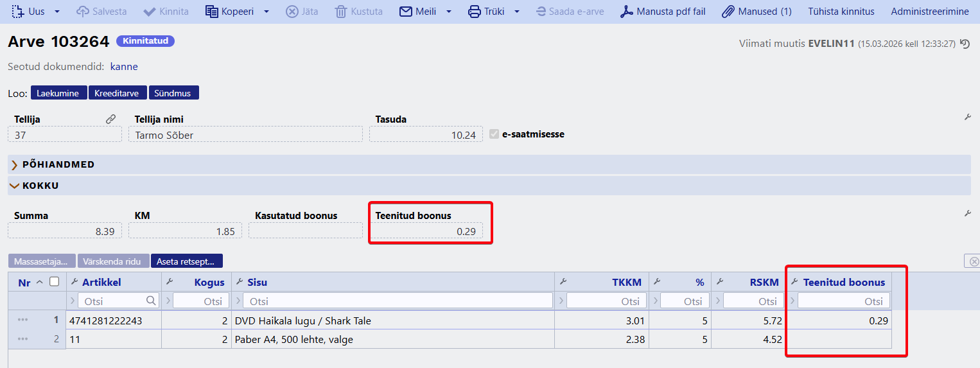Open row 1 three-dot menu
Screen dimensions: 980x368
[23, 320]
